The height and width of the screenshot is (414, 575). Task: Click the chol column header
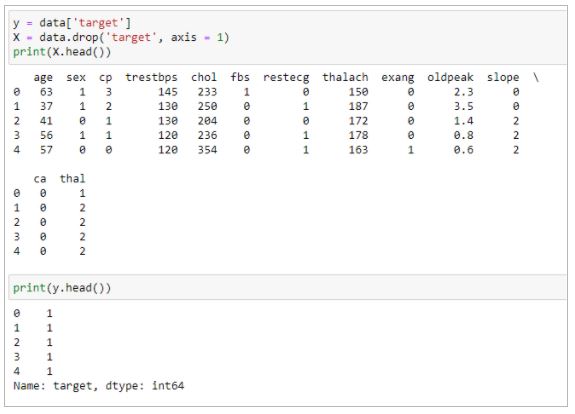[x=204, y=77]
